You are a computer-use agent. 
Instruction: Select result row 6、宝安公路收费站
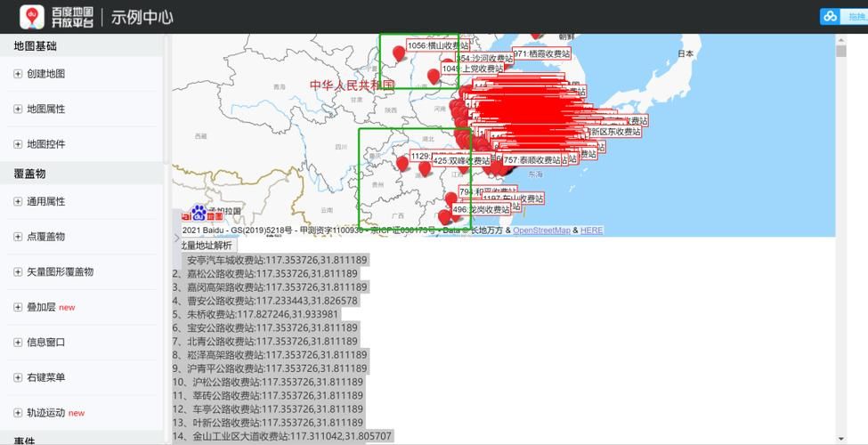265,328
